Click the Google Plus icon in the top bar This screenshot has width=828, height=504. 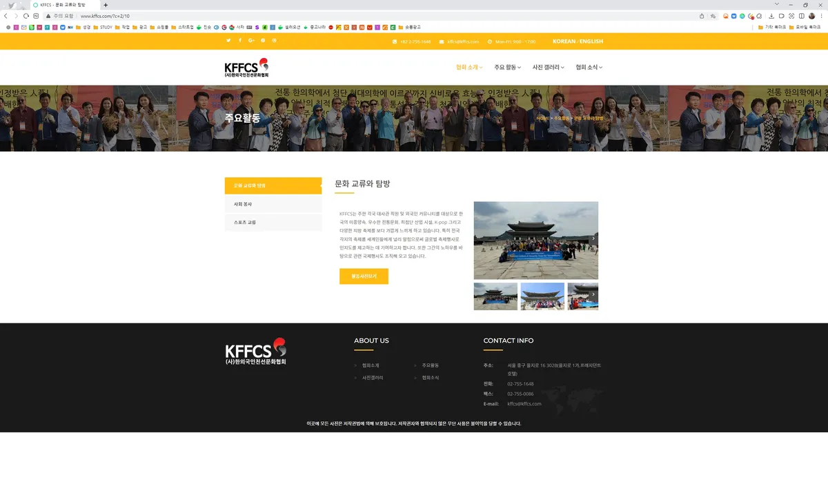(x=251, y=41)
